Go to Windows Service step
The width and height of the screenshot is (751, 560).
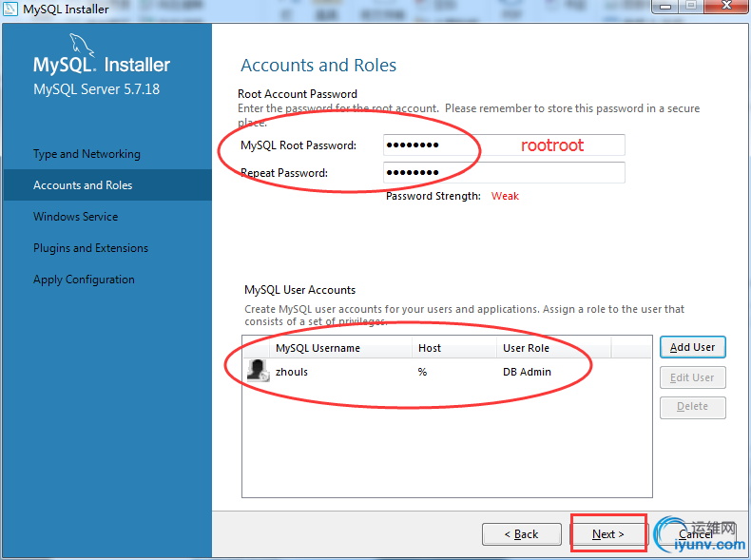[x=76, y=217]
